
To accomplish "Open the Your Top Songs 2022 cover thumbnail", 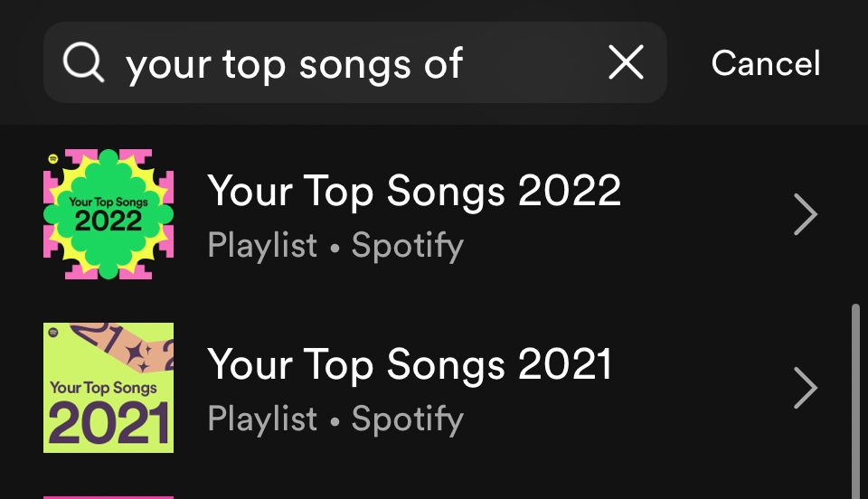I will pyautogui.click(x=108, y=214).
